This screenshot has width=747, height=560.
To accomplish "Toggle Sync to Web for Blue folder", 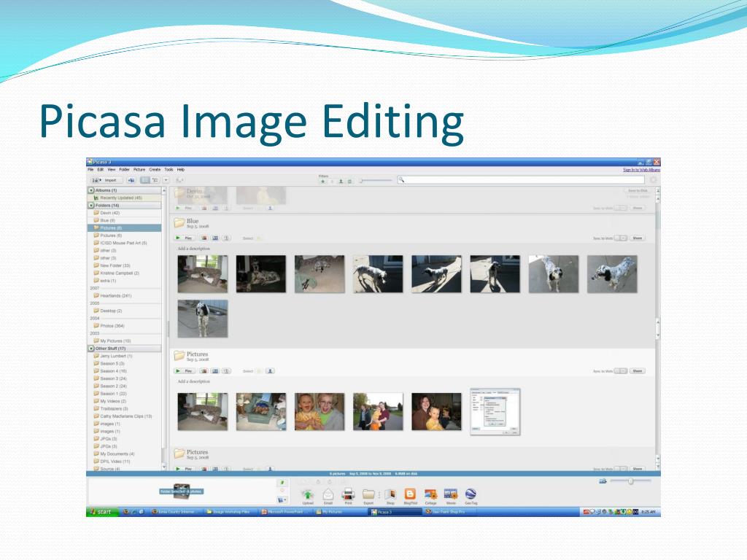I will coord(620,238).
